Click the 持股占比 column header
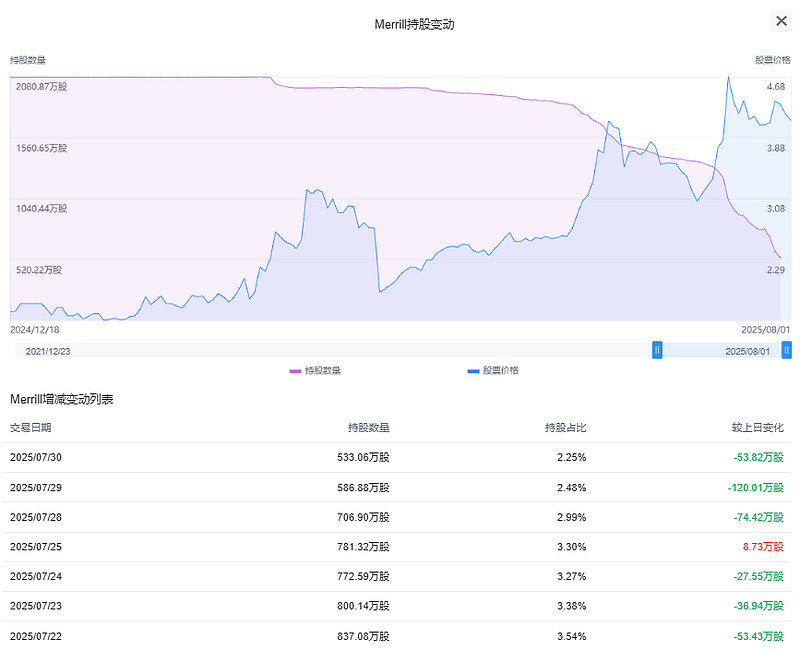The width and height of the screenshot is (800, 651). click(565, 428)
